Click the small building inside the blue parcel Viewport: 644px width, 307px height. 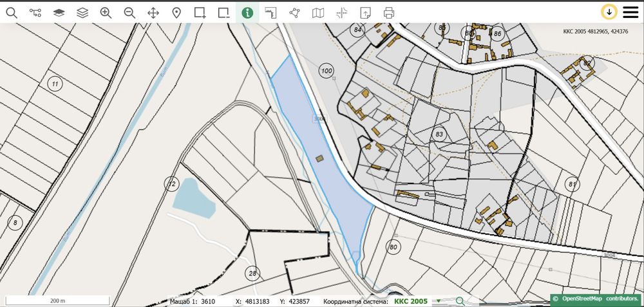point(319,158)
